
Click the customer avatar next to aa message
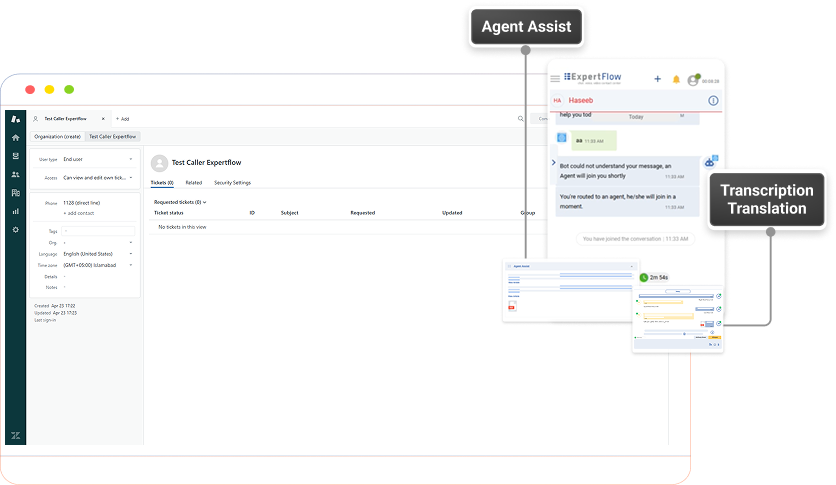tap(561, 138)
